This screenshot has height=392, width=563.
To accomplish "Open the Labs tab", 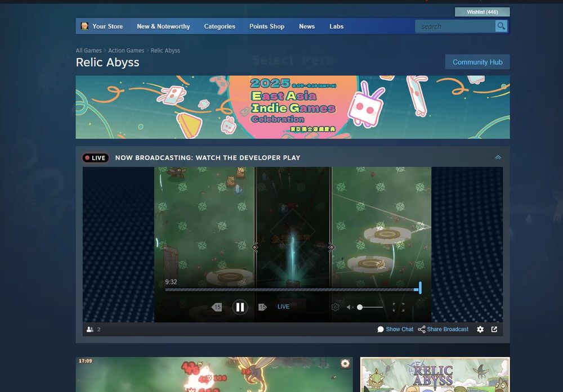I will pos(337,26).
